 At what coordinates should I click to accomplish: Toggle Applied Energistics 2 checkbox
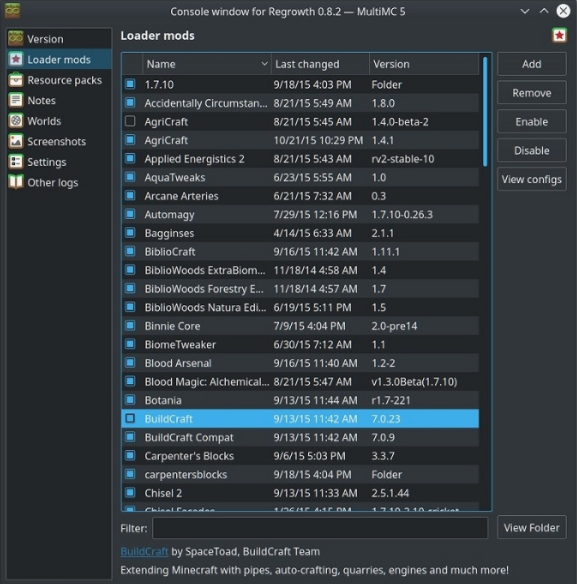130,159
